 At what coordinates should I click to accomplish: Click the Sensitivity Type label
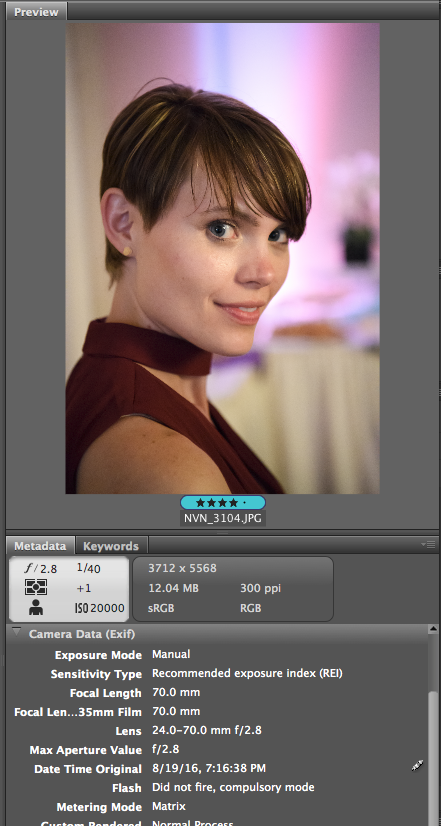click(x=96, y=674)
